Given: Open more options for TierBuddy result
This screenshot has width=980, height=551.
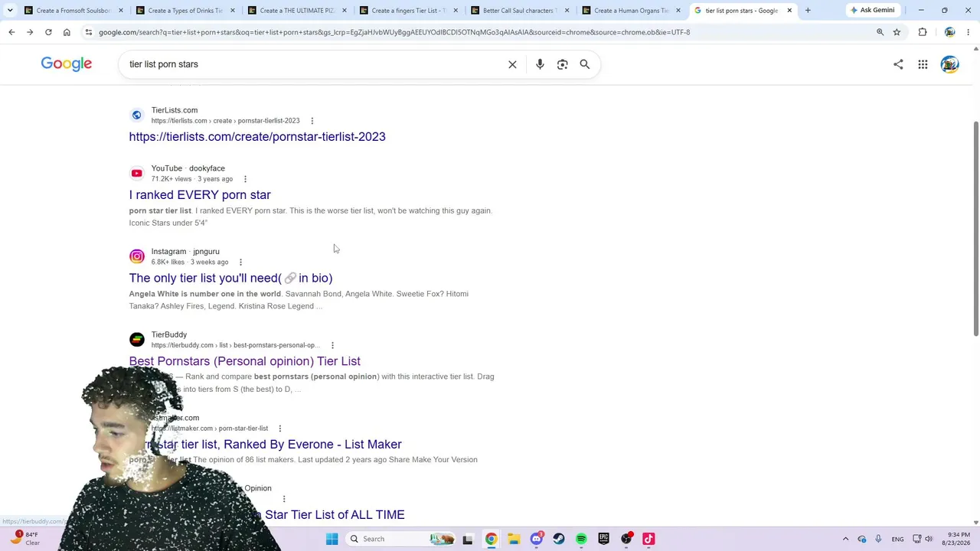Looking at the screenshot, I should click(332, 345).
